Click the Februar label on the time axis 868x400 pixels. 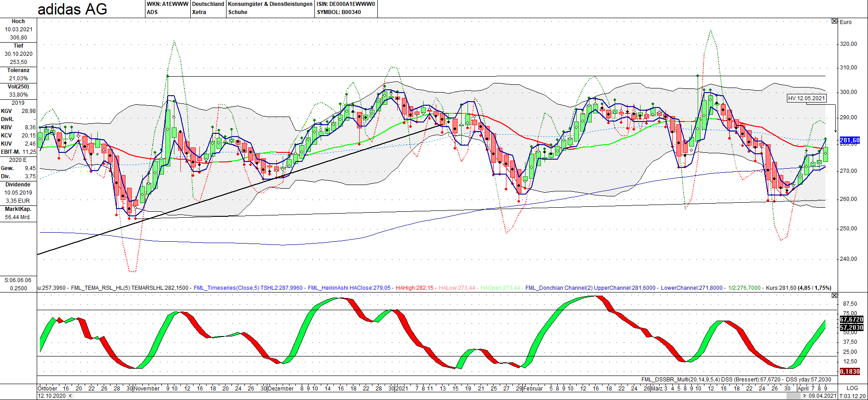pyautogui.click(x=533, y=388)
